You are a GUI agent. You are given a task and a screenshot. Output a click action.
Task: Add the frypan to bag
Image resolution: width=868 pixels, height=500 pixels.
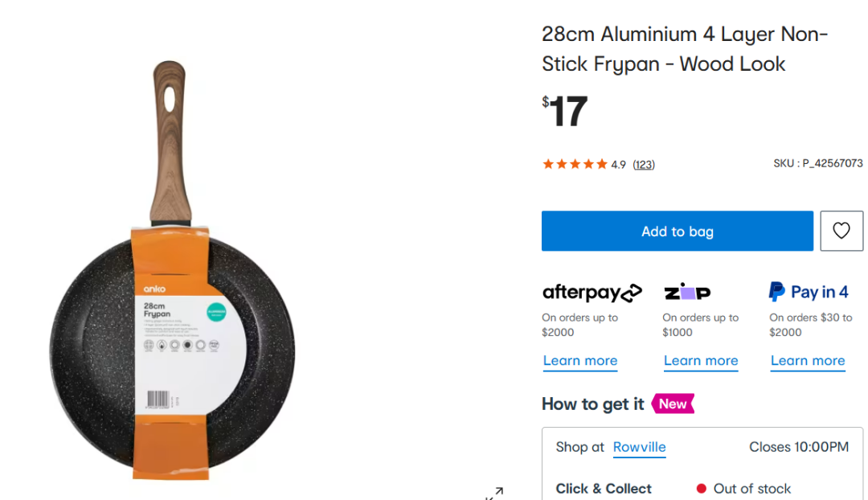[677, 232]
